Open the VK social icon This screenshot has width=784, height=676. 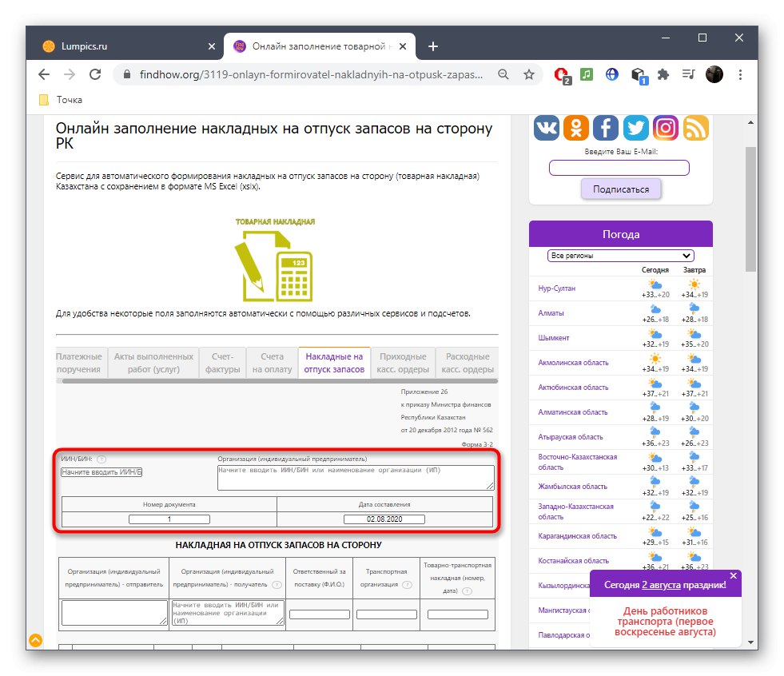(546, 127)
